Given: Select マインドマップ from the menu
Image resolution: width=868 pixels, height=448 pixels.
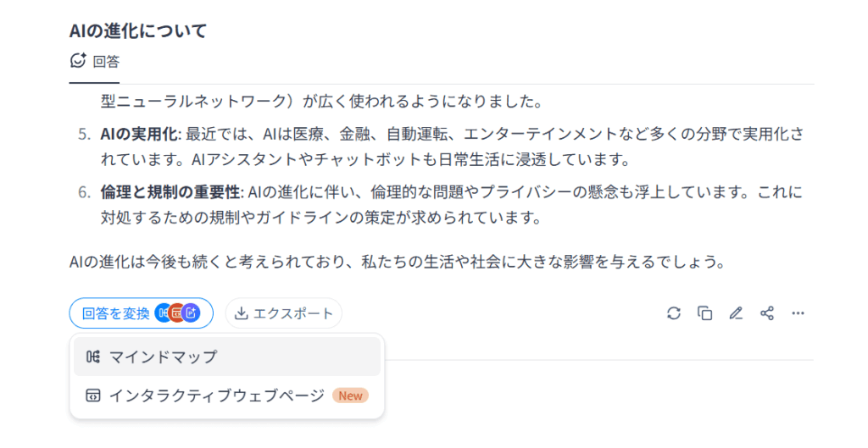Looking at the screenshot, I should click(227, 357).
